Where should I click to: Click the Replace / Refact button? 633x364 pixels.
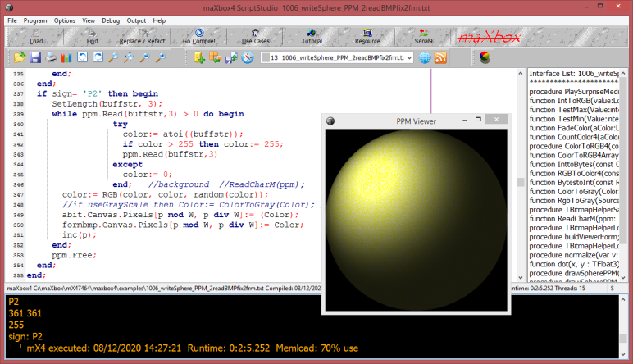coord(142,37)
